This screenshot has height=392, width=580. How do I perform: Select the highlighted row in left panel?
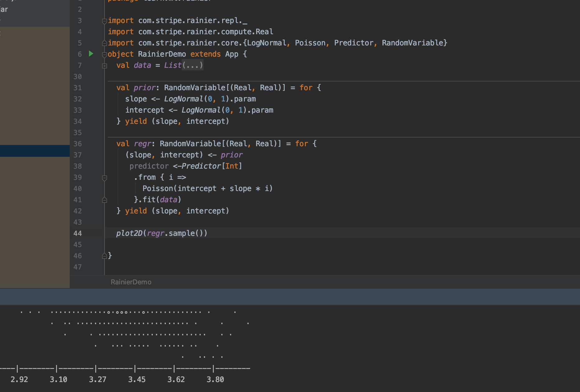35,151
